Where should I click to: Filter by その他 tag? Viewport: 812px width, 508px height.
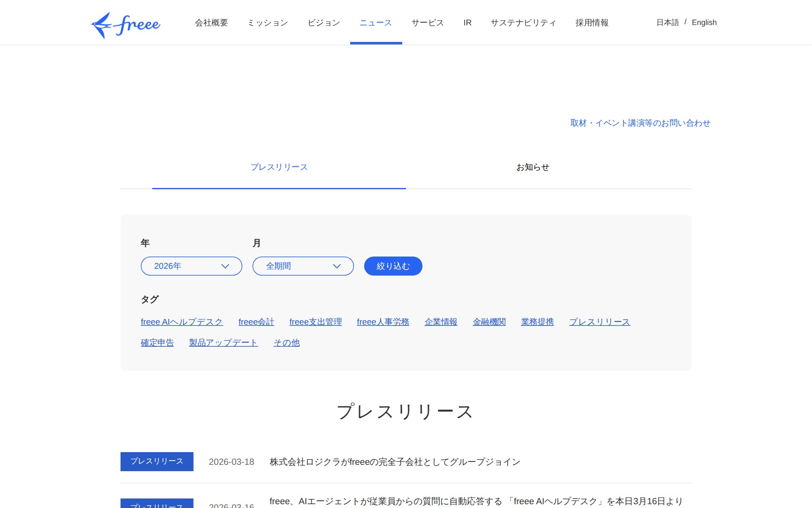286,342
